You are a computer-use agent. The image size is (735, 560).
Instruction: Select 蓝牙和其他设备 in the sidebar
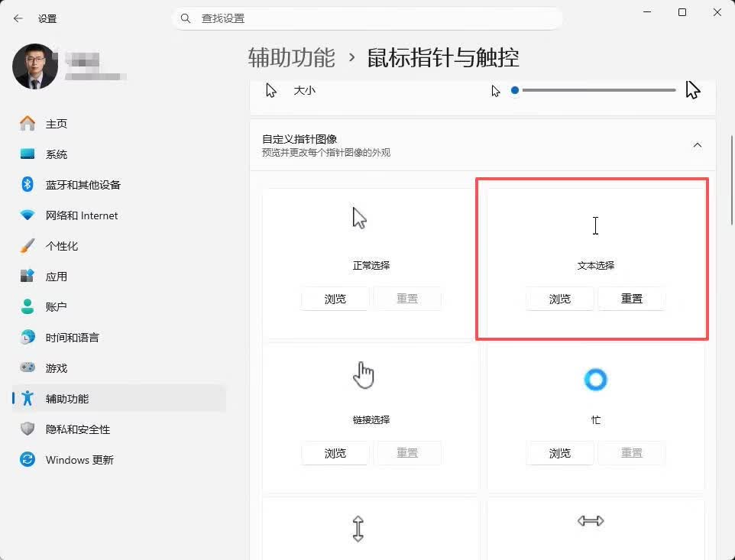pos(119,185)
